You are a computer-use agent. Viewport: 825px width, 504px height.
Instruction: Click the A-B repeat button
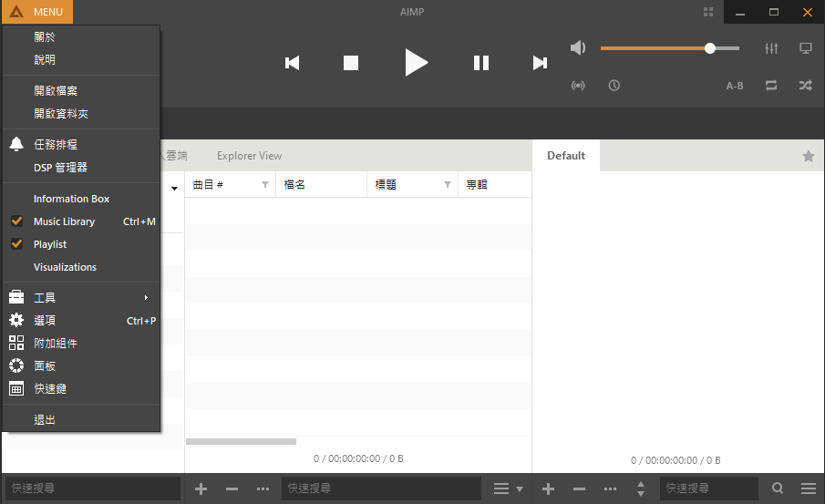tap(735, 86)
